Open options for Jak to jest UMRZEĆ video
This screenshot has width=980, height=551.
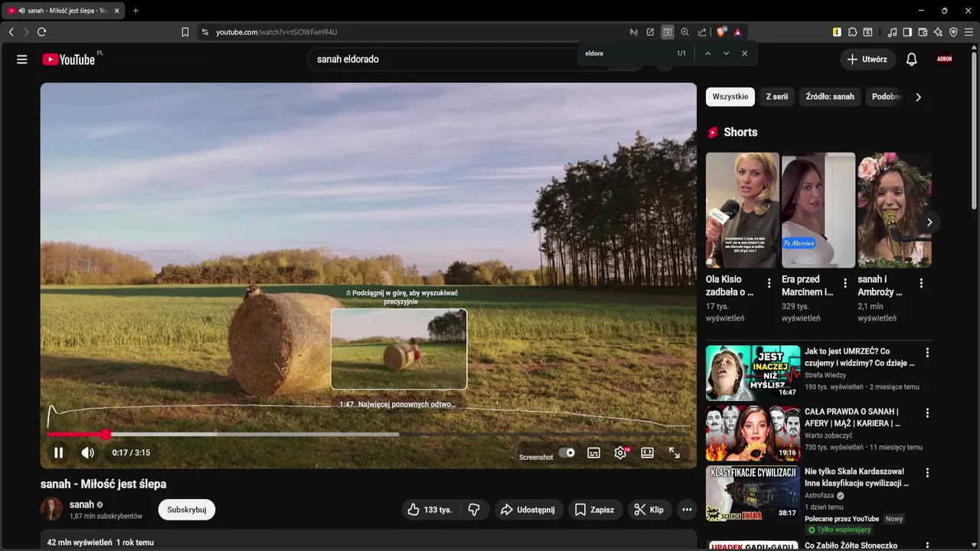(x=927, y=353)
